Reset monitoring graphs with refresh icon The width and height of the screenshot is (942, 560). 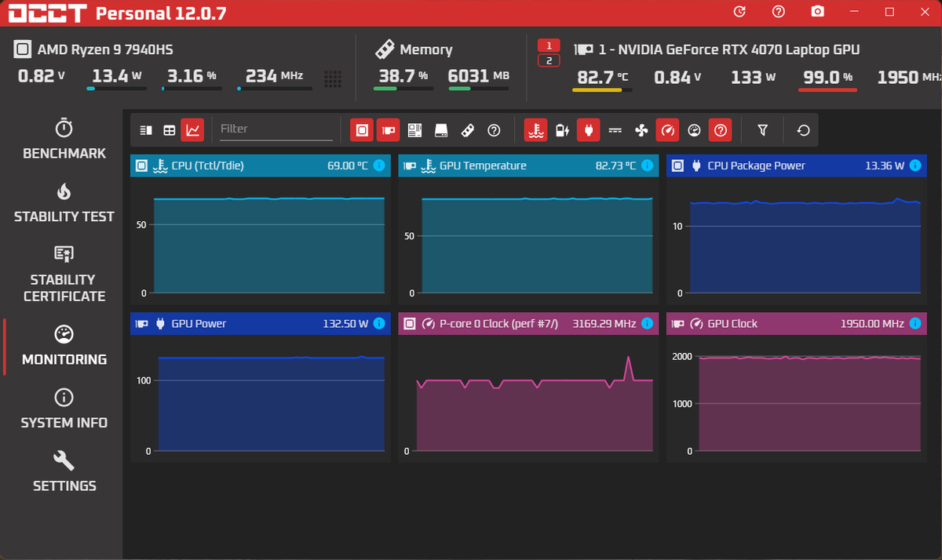[803, 130]
